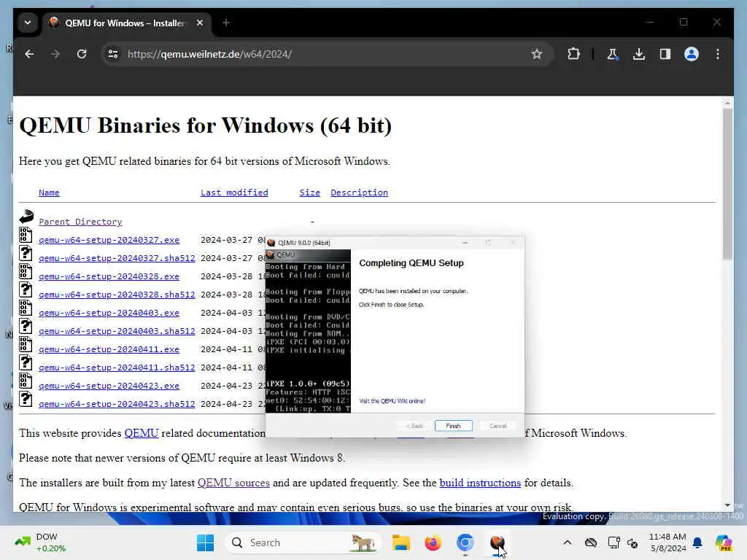Open Chrome Labs flask icon
The height and width of the screenshot is (560, 747).
(613, 54)
